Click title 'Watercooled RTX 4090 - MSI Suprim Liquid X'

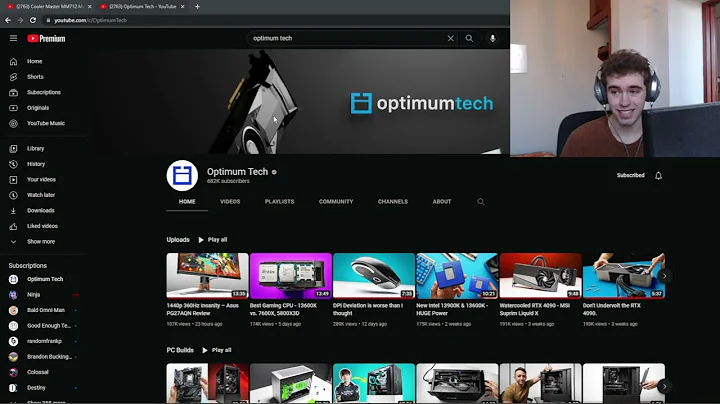(535, 309)
